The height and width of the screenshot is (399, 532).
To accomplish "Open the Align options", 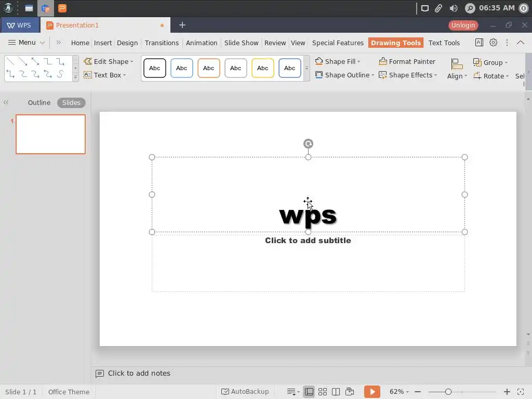I will point(457,69).
